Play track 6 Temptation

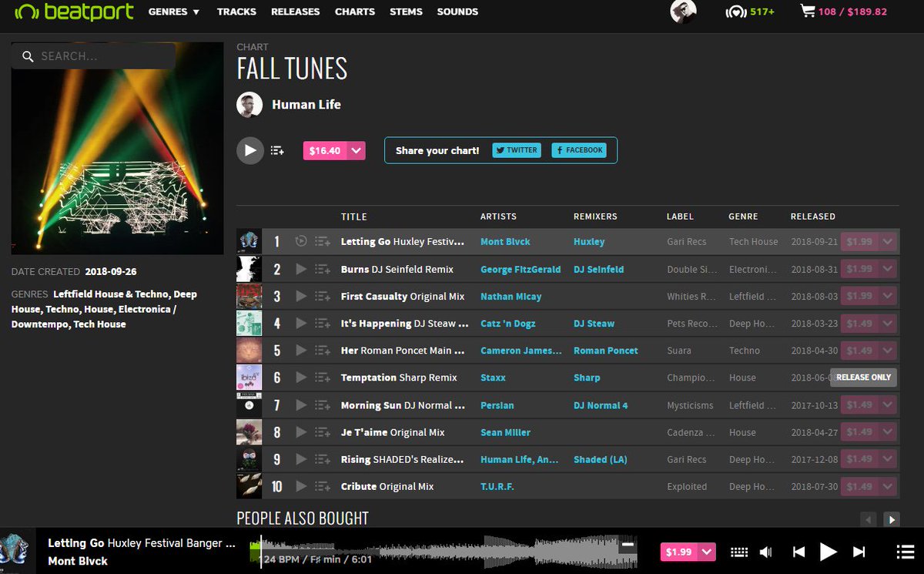click(x=302, y=378)
